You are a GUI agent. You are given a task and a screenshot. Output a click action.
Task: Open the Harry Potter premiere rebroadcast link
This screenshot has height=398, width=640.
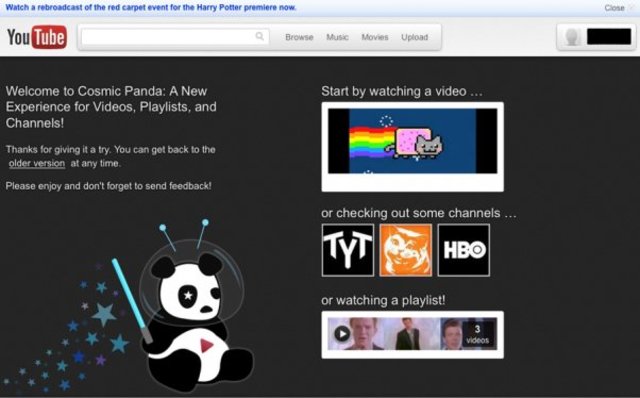coord(151,7)
